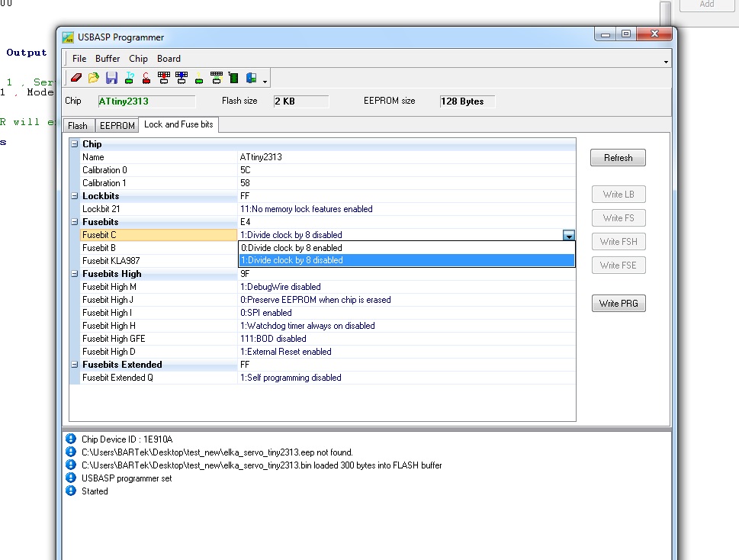Collapse the Fusebits section
Viewport: 739px width, 560px height.
tap(75, 221)
